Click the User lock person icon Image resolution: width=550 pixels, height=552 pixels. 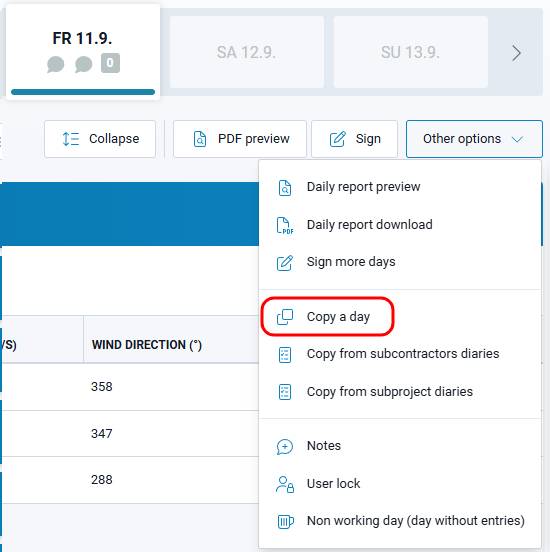pyautogui.click(x=285, y=484)
